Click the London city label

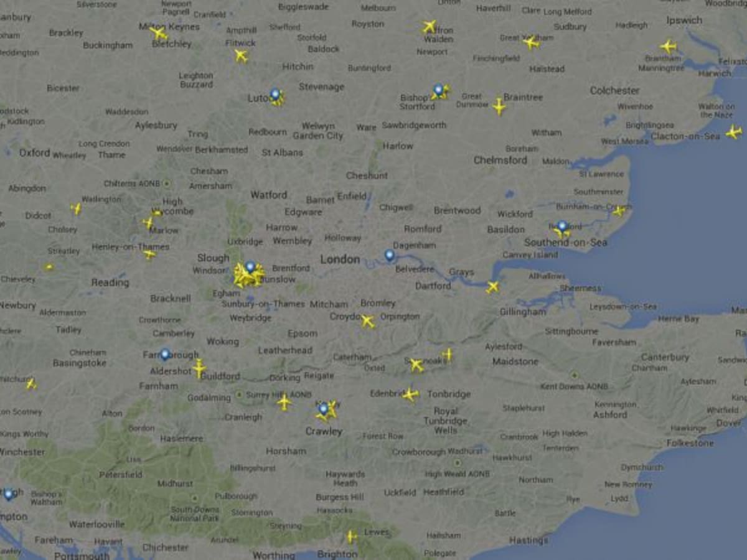tap(340, 259)
